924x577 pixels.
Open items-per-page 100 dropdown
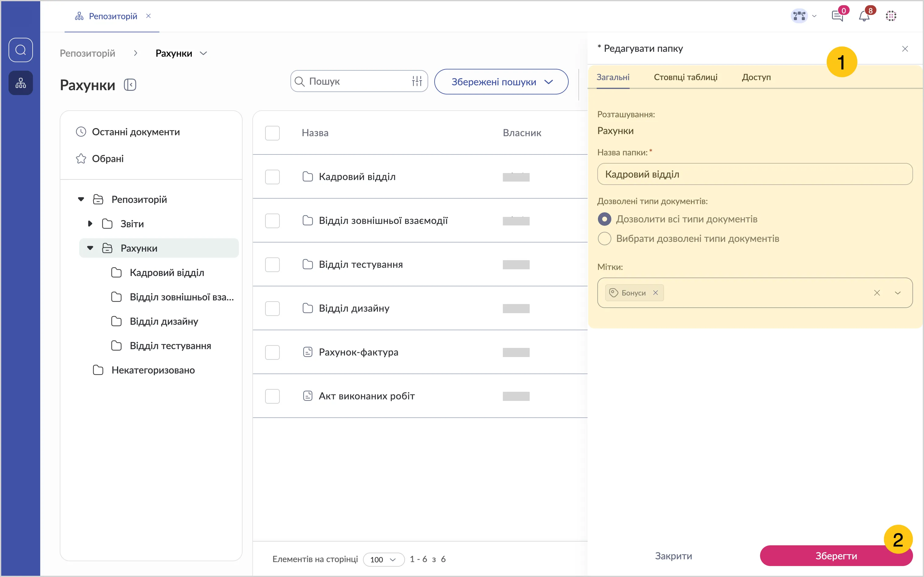click(383, 559)
